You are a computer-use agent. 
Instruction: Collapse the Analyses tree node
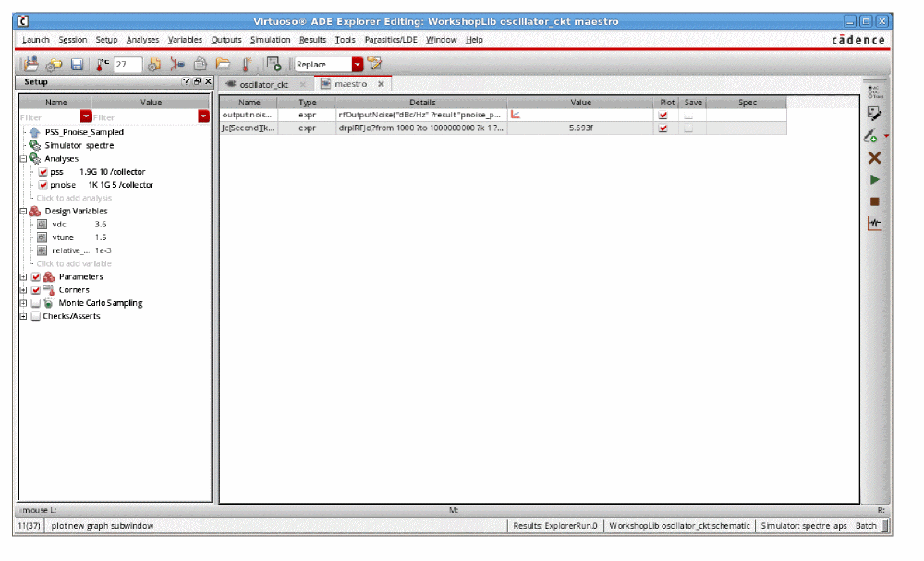pyautogui.click(x=24, y=159)
